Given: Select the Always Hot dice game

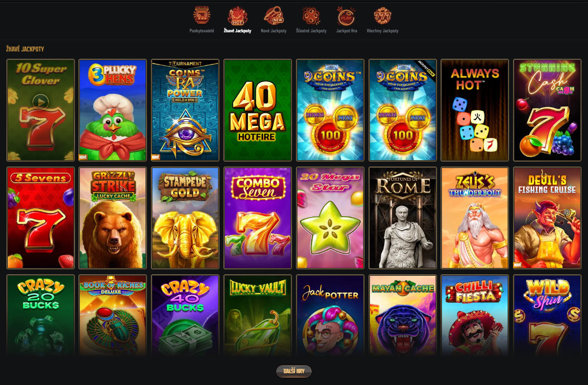Looking at the screenshot, I should (475, 110).
